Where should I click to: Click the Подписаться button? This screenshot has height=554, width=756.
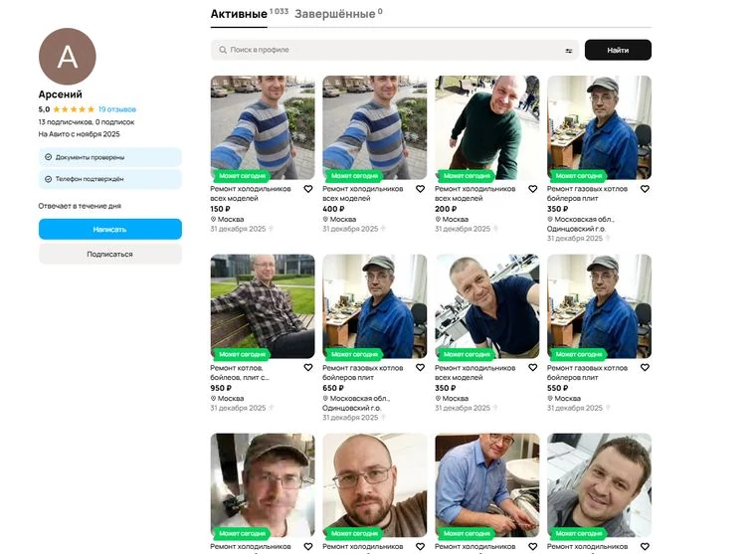tap(110, 254)
